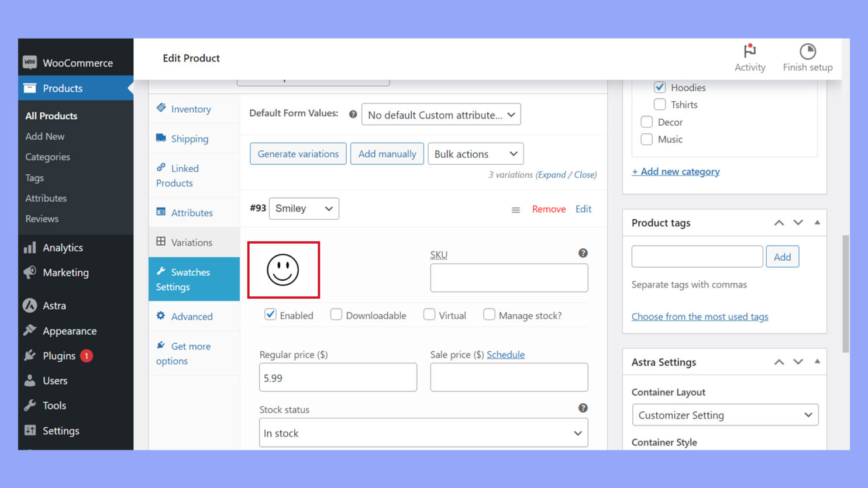Click the Attributes panel icon
Viewport: 868px width, 488px height.
click(x=161, y=212)
